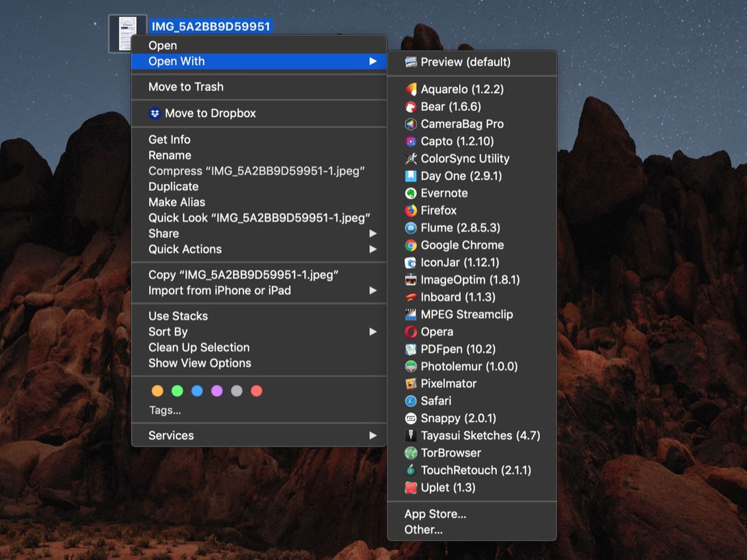747x560 pixels.
Task: Click the Flume app icon
Action: (411, 228)
